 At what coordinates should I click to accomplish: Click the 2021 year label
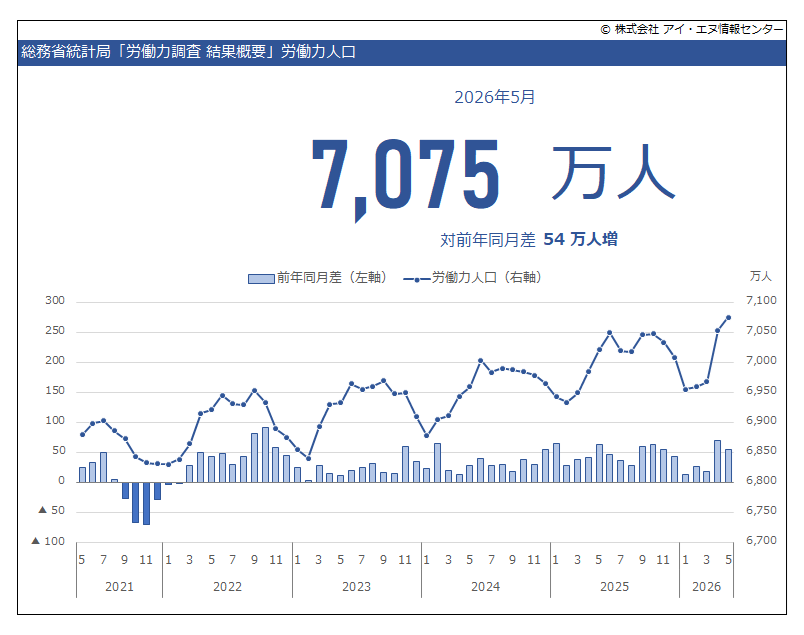tap(119, 587)
